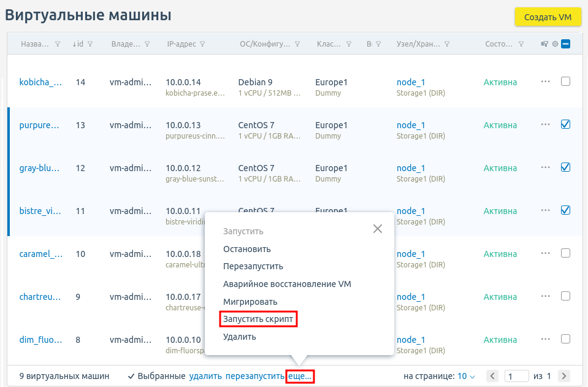Click 'перезапустить' link in footer
The image size is (588, 387).
click(254, 376)
